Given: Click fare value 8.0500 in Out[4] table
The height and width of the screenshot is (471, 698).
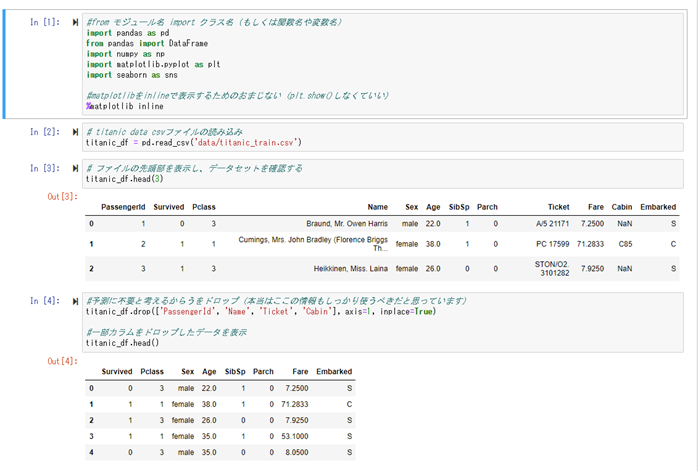Looking at the screenshot, I should pyautogui.click(x=296, y=452).
